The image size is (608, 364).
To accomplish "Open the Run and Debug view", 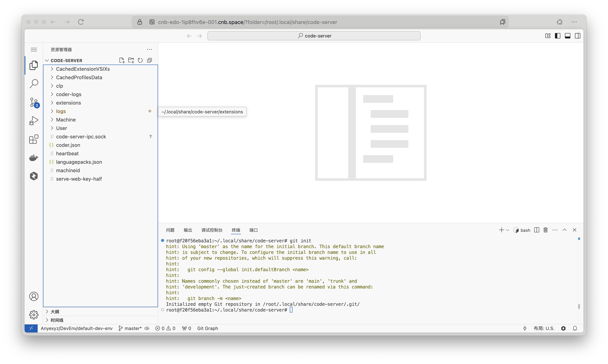I will point(34,121).
